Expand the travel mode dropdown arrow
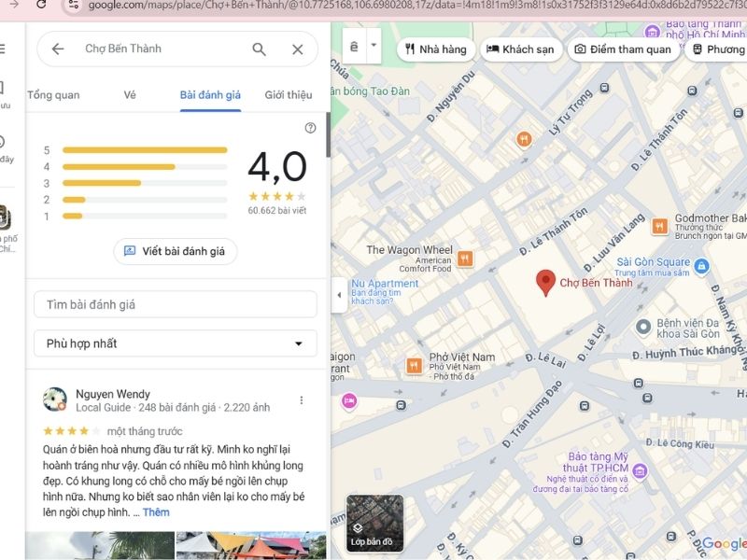The width and height of the screenshot is (747, 560). click(374, 45)
